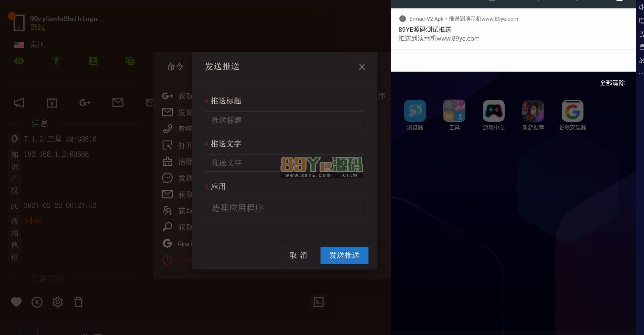Click the timestamp 2024-02-22 06:21:52
Screen dimensions: 644x335
[60, 206]
